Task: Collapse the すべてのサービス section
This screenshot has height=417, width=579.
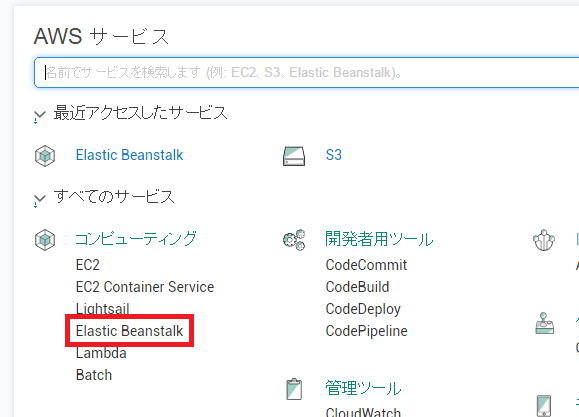Action: point(40,199)
